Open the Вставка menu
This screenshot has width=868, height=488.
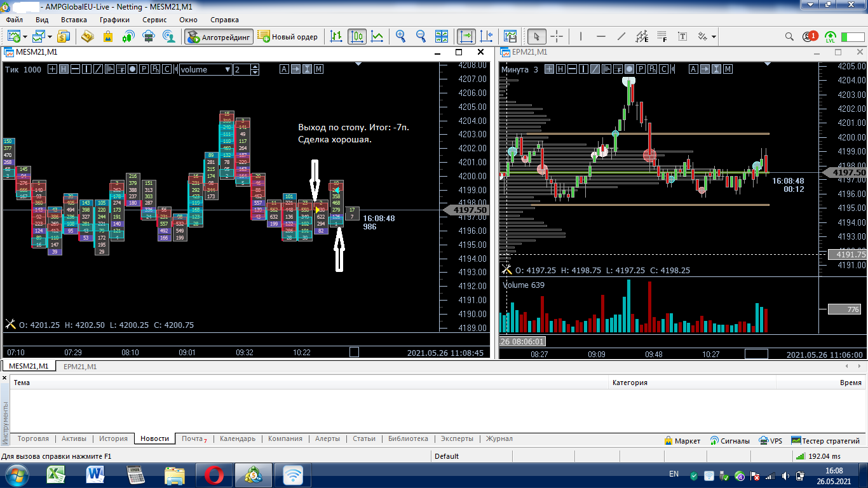tap(74, 20)
